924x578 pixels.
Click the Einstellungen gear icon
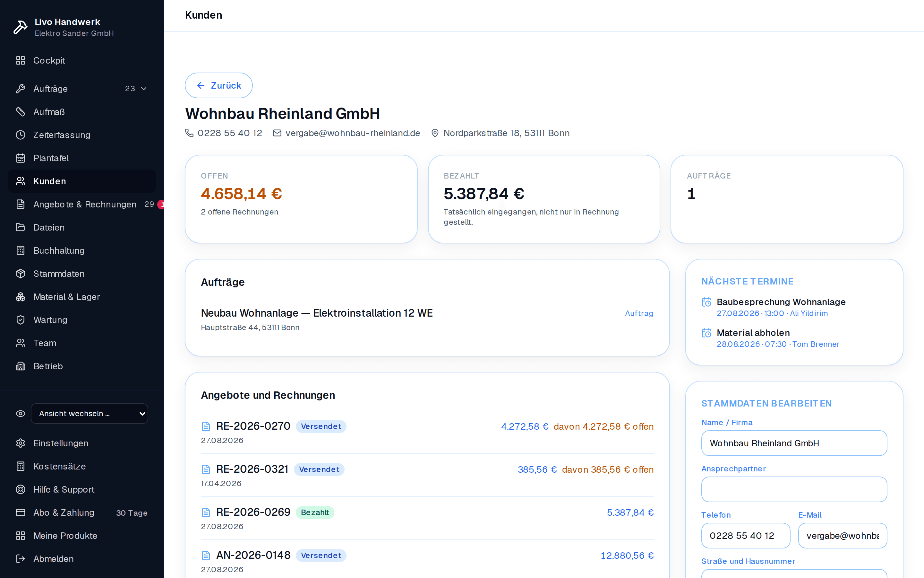pos(21,443)
